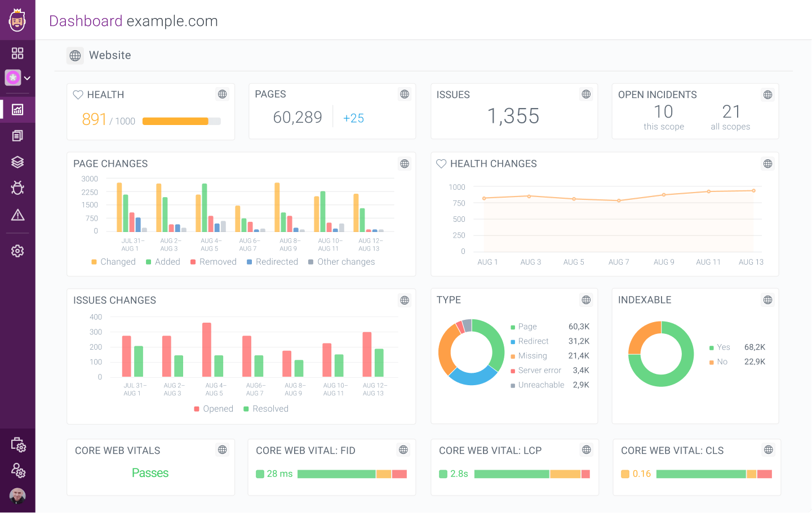Expand the project switcher chevron in the sidebar
This screenshot has height=513, width=812.
(x=26, y=78)
